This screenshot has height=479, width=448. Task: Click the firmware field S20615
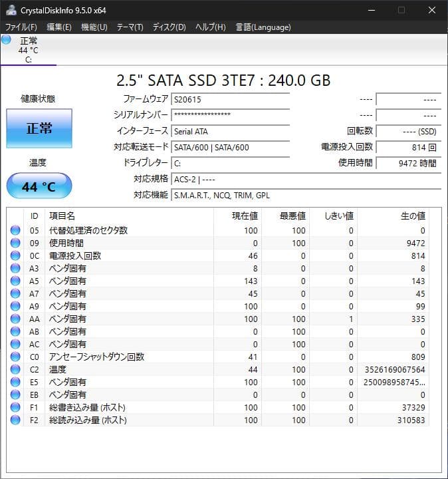231,100
